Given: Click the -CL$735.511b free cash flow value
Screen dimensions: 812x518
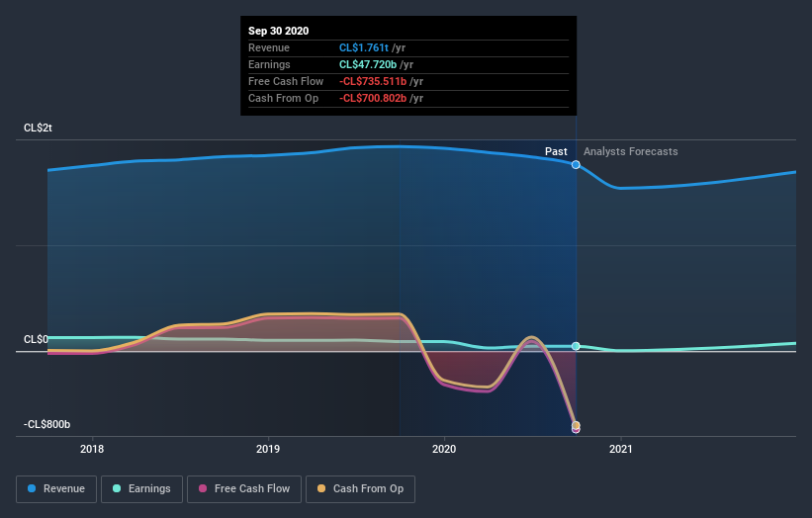Looking at the screenshot, I should pos(373,81).
